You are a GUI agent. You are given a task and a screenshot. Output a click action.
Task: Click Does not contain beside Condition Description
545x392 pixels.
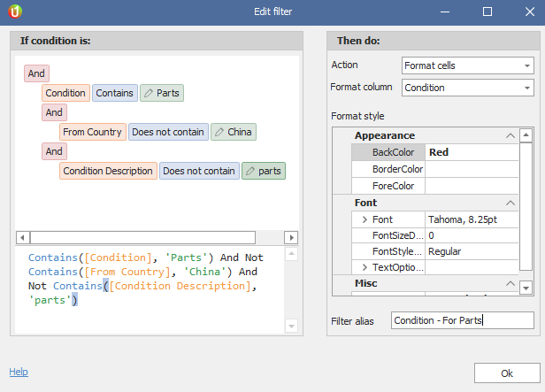[199, 171]
